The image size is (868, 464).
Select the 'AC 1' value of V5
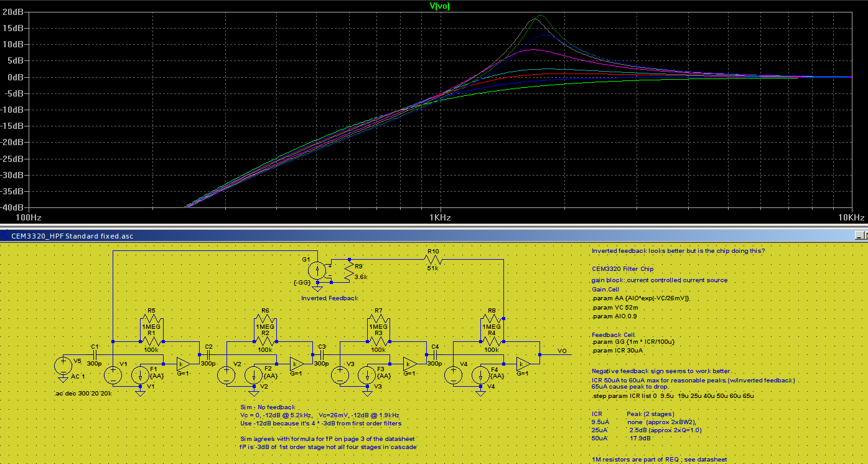(78, 377)
